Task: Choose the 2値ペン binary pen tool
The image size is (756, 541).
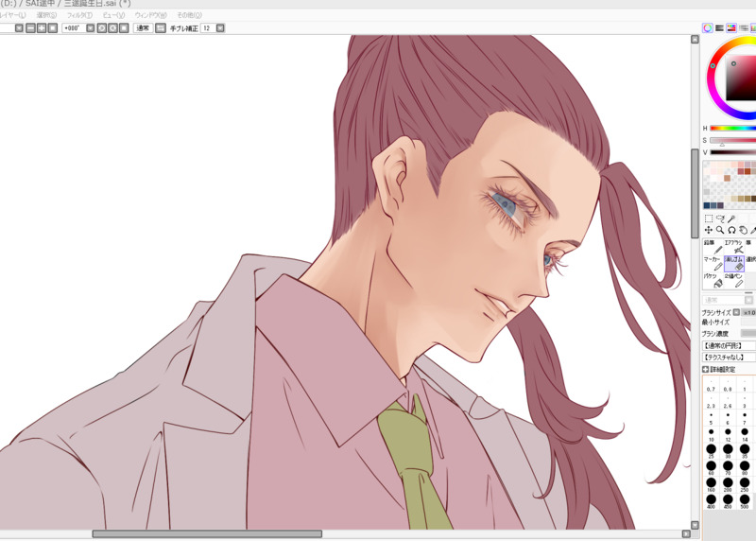Action: 734,280
